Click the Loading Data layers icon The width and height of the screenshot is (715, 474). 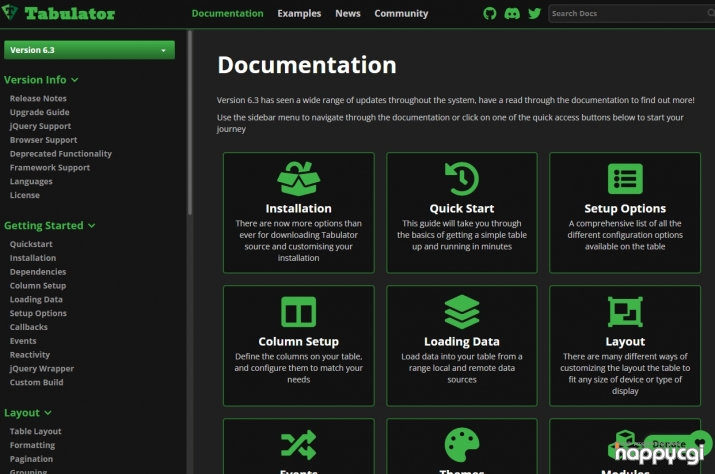[461, 312]
